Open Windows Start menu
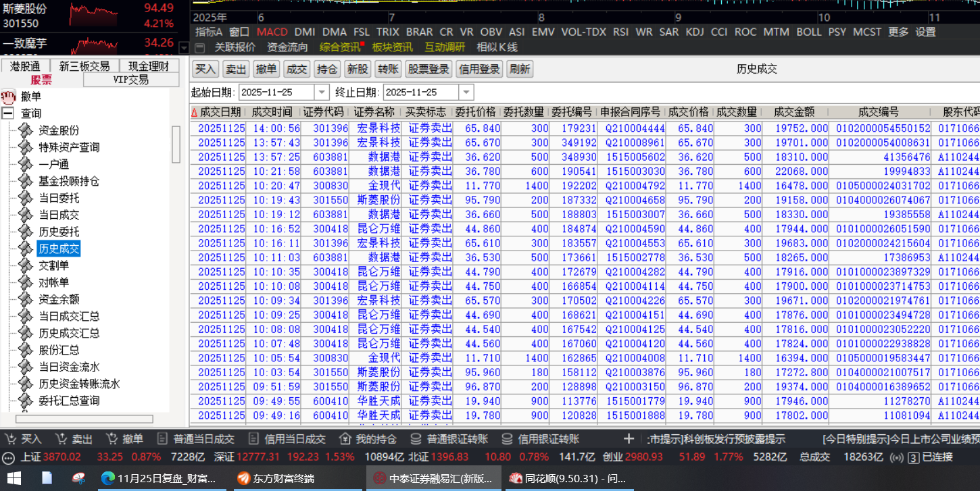The image size is (980, 491). pos(13,478)
